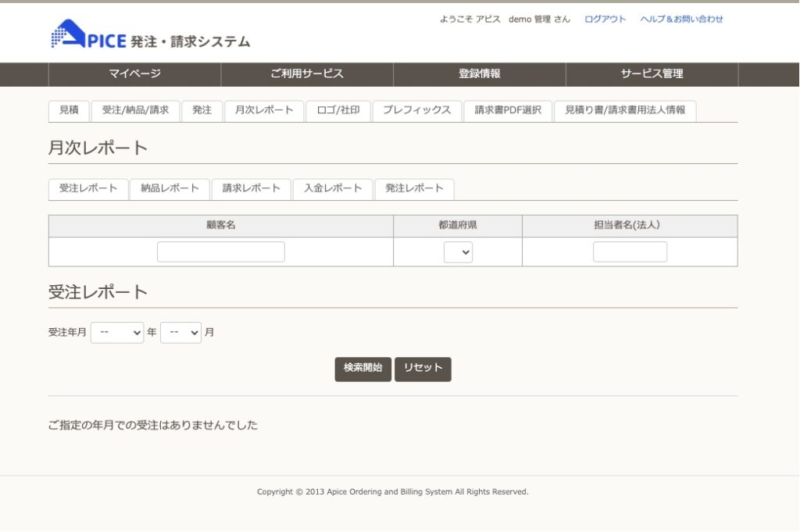Open 登録情報 menu
The height and width of the screenshot is (532, 800).
(x=480, y=74)
